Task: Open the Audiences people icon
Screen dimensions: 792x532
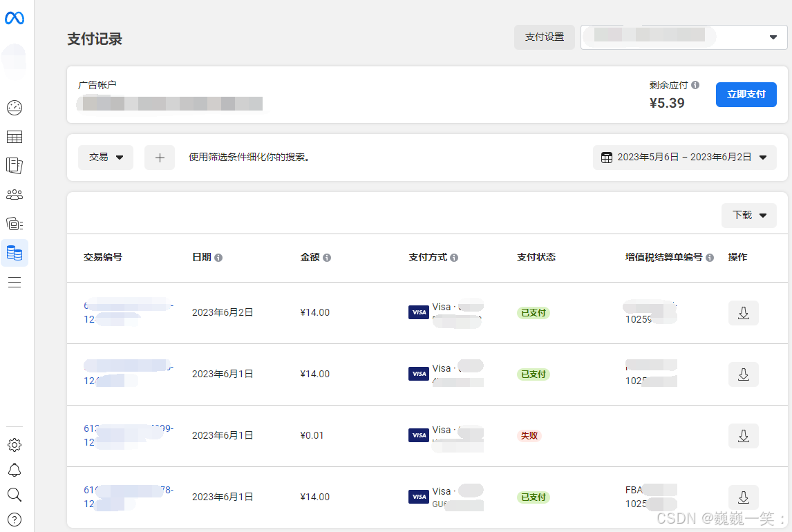Action: tap(14, 195)
